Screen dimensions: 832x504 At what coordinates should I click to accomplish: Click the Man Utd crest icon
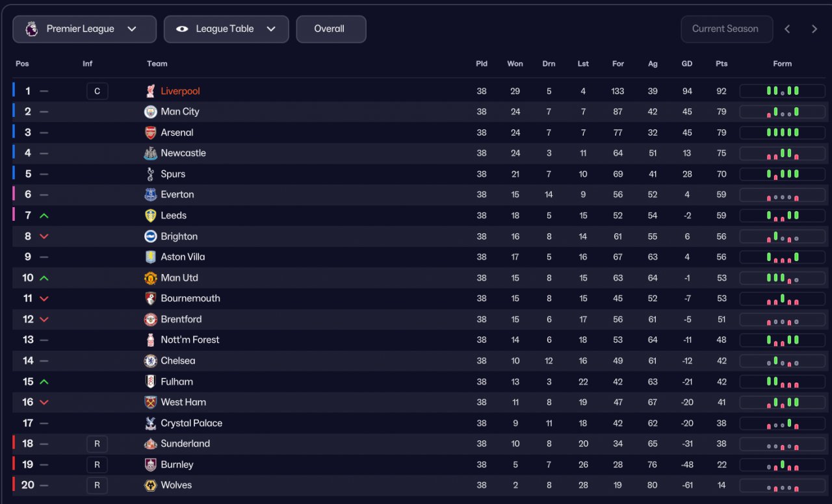pos(150,278)
